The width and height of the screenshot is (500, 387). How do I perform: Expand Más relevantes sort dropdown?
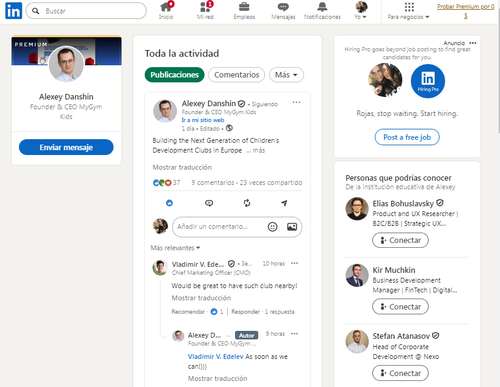(175, 248)
